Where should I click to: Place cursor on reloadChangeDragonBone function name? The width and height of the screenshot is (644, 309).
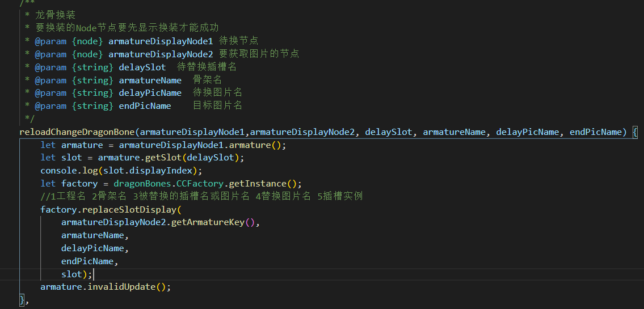coord(77,132)
